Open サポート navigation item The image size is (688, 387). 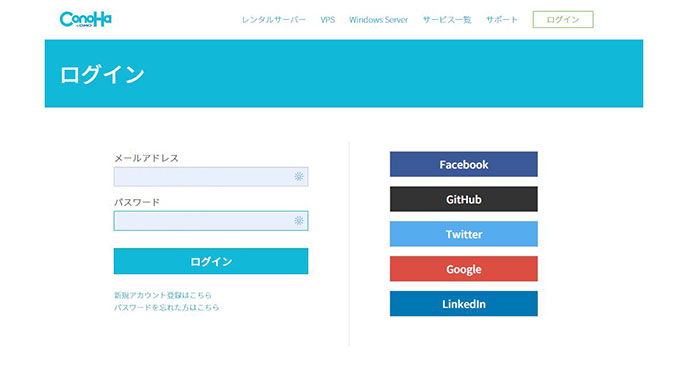502,20
